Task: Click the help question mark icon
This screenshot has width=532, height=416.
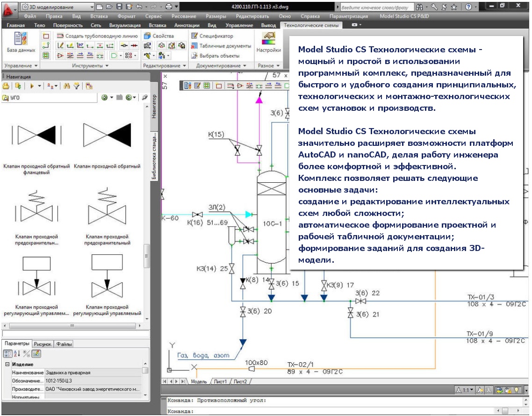Action: pyautogui.click(x=468, y=7)
